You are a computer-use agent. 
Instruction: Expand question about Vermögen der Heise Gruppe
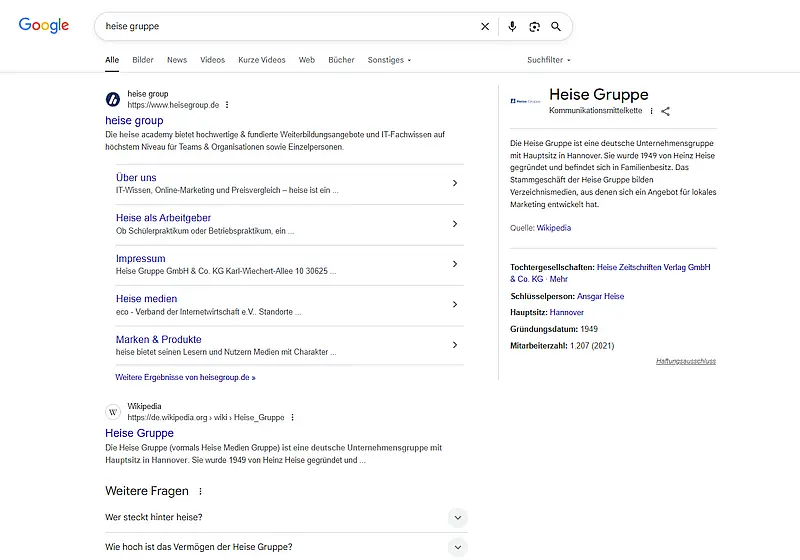286,547
